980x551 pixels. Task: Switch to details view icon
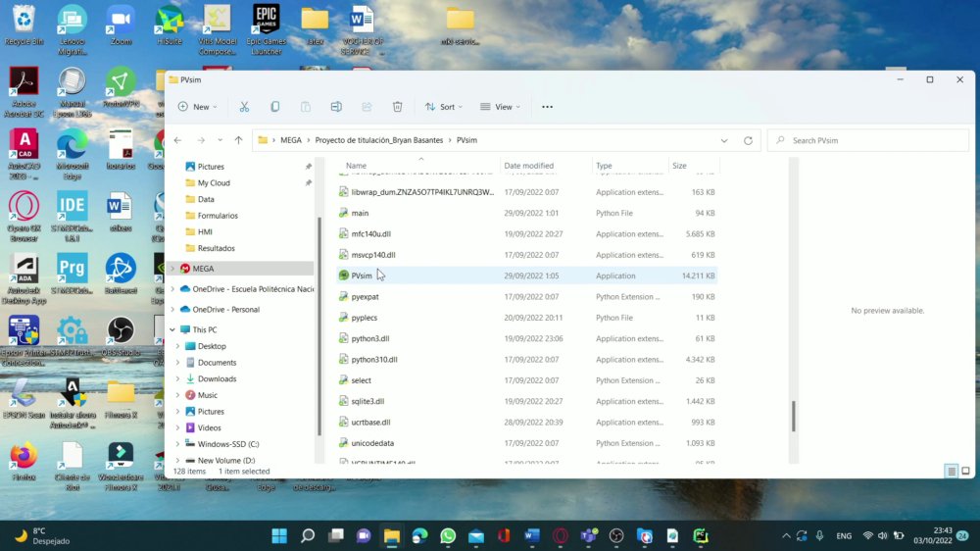click(952, 471)
